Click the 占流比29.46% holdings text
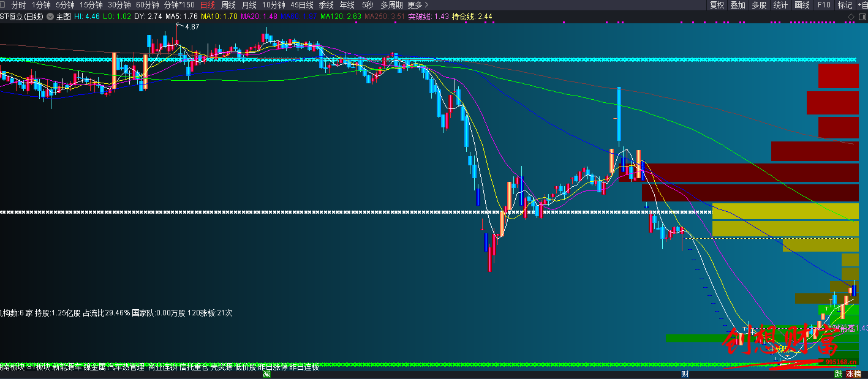 [x=106, y=313]
